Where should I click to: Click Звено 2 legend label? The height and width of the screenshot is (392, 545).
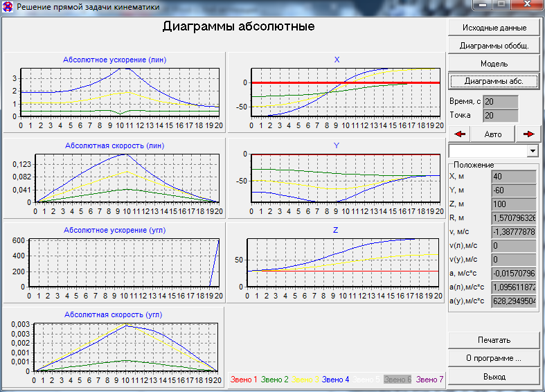tap(275, 380)
